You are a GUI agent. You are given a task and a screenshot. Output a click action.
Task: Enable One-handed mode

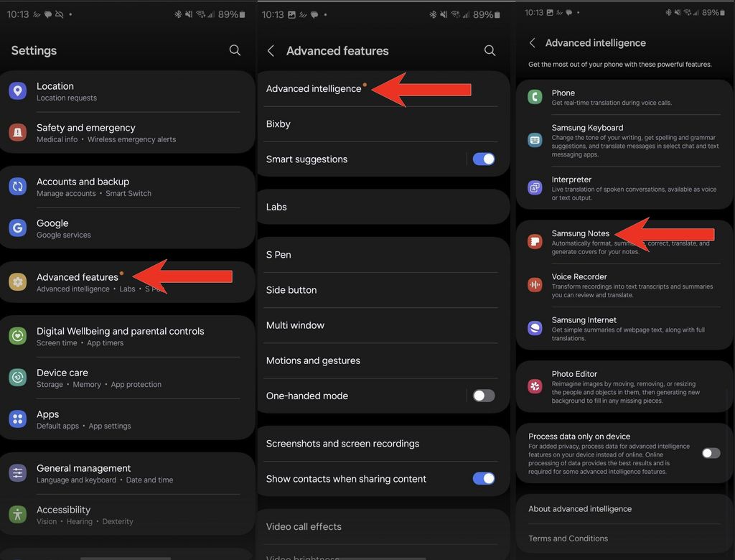[x=484, y=396]
